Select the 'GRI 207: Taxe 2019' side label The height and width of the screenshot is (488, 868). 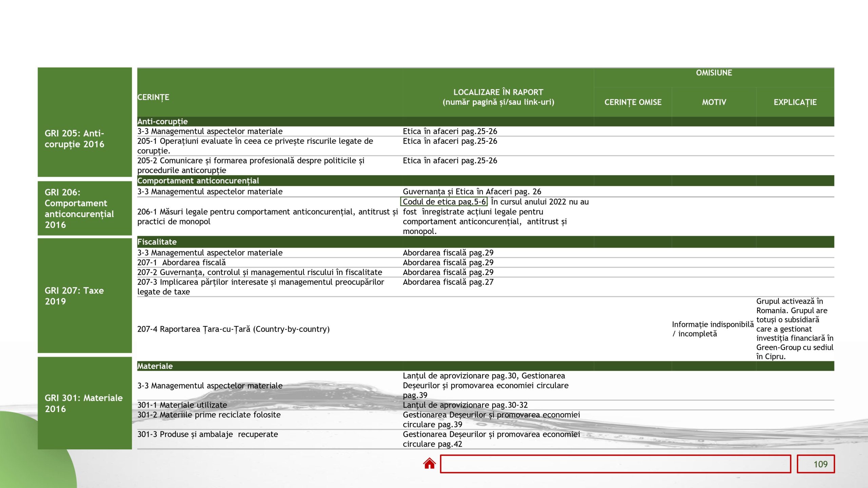[x=85, y=296]
